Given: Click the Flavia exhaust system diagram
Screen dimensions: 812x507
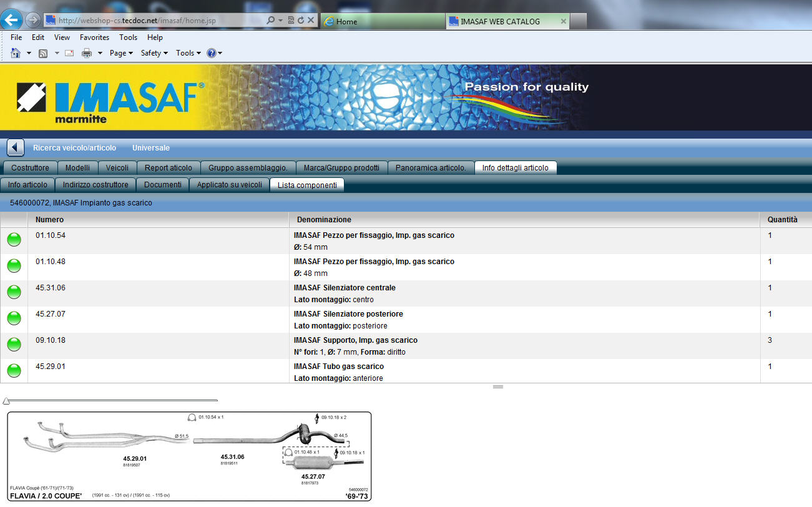Looking at the screenshot, I should click(x=189, y=456).
